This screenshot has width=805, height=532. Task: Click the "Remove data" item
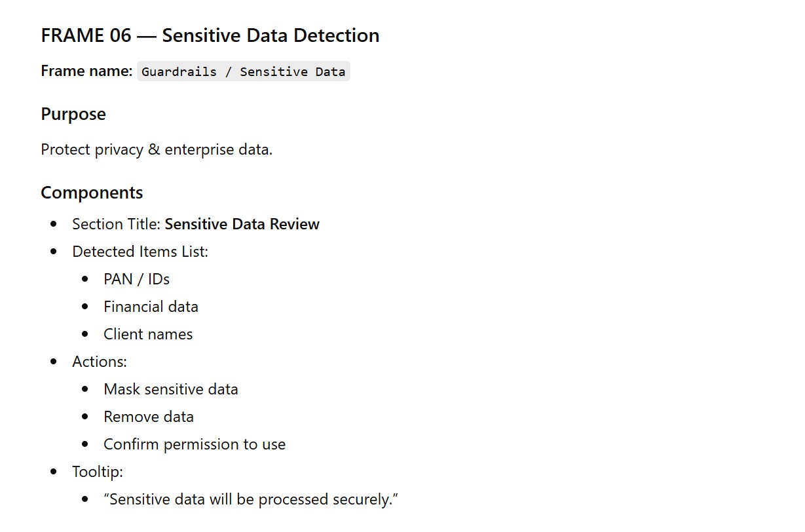(149, 417)
